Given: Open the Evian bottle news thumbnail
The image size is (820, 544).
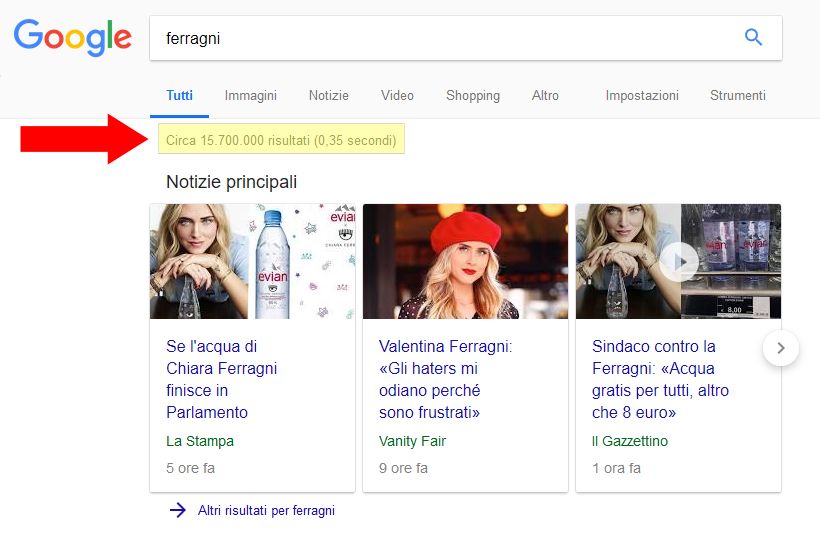Looking at the screenshot, I should [x=252, y=261].
